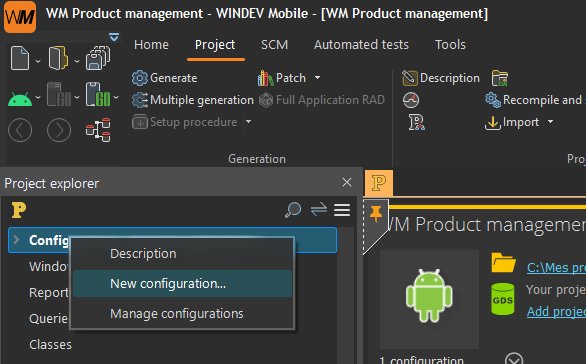The image size is (586, 364).
Task: Click the grayed GO test icon
Action: [59, 95]
